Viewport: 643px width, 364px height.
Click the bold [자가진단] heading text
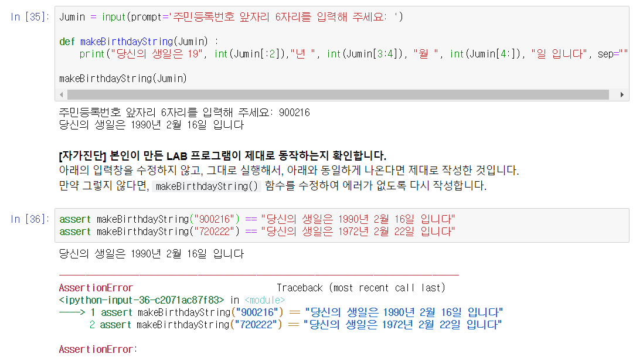pos(222,156)
